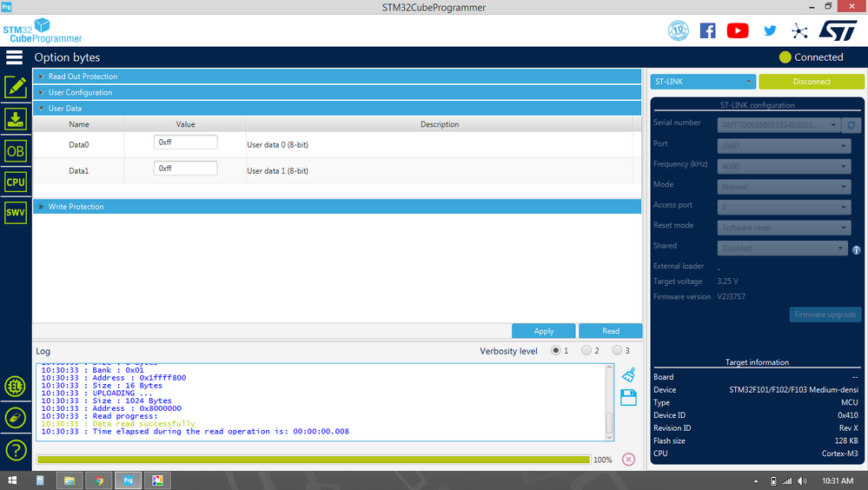This screenshot has height=490, width=868.
Task: Open Chrome from the taskbar
Action: pos(99,480)
